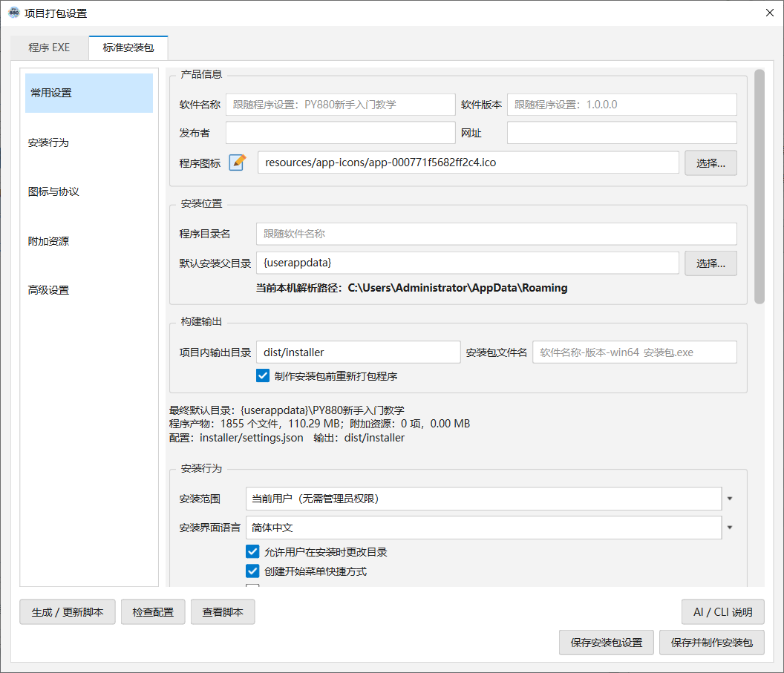Click into the 发布者 field

tap(341, 132)
